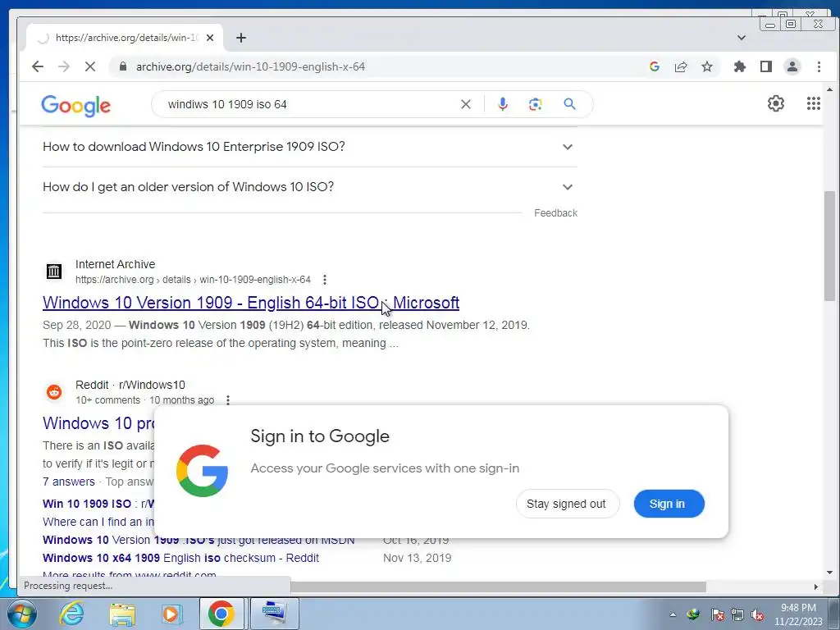This screenshot has width=840, height=630.
Task: Click the Internet Archive site name
Action: [x=115, y=264]
